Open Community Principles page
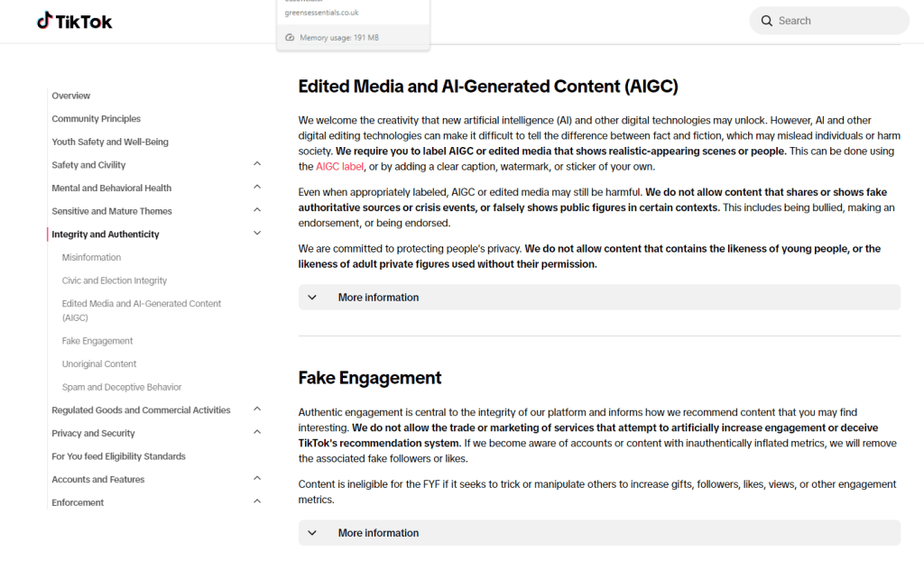 tap(96, 118)
